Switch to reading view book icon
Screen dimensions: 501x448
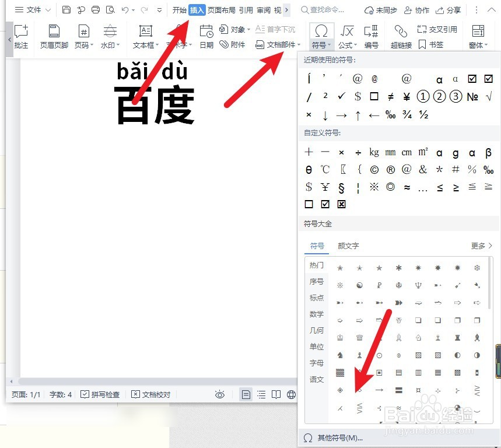[x=276, y=395]
